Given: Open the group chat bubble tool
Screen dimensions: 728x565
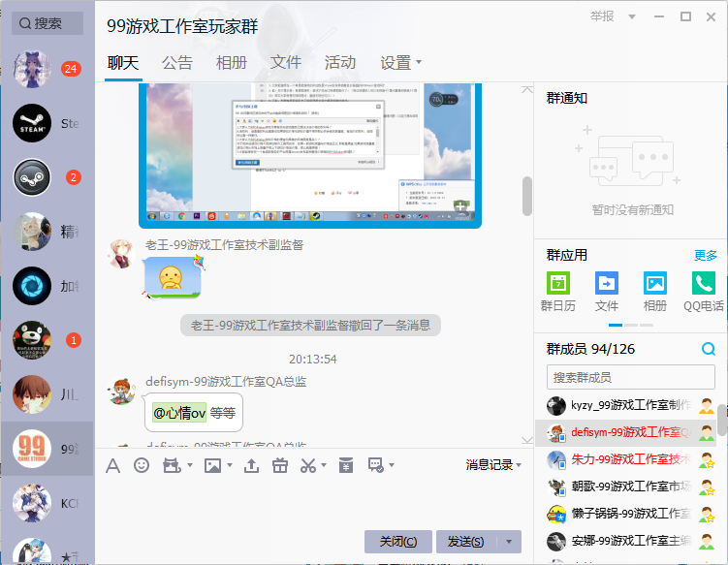Looking at the screenshot, I should [x=375, y=465].
